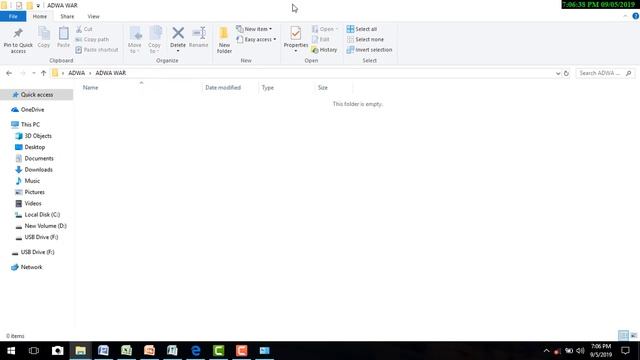Screen dimensions: 640x360
Task: Open Pictures in navigation pane
Action: (x=35, y=192)
